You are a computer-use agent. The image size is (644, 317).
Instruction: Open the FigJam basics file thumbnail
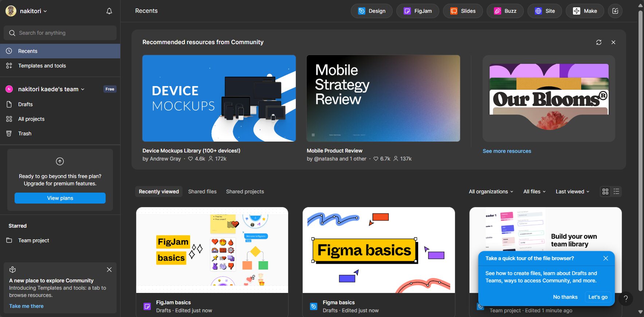click(212, 250)
